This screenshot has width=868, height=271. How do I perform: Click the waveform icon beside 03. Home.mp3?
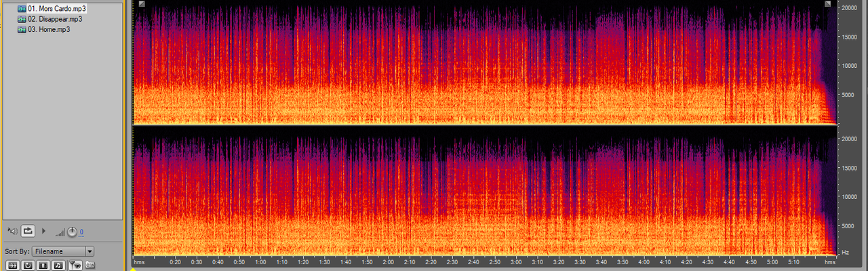[x=22, y=30]
